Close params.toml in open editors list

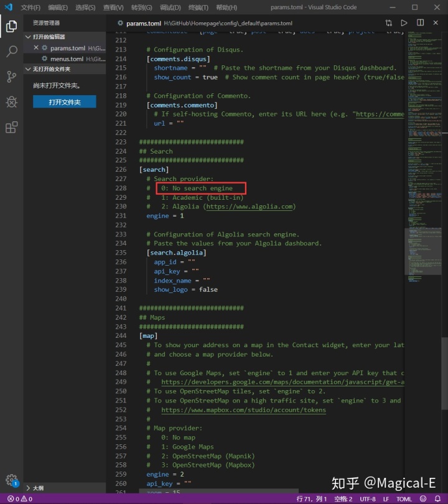point(36,47)
